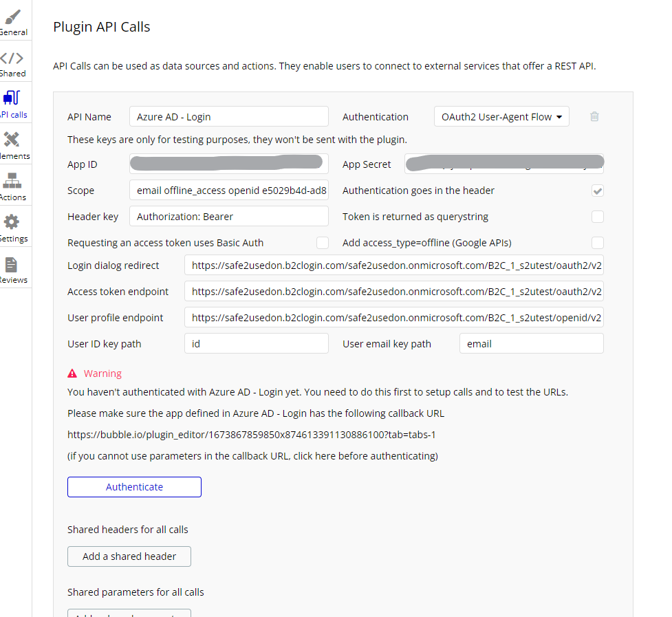Click Add a shared header button
Viewport: 672px width, 617px height.
point(129,556)
